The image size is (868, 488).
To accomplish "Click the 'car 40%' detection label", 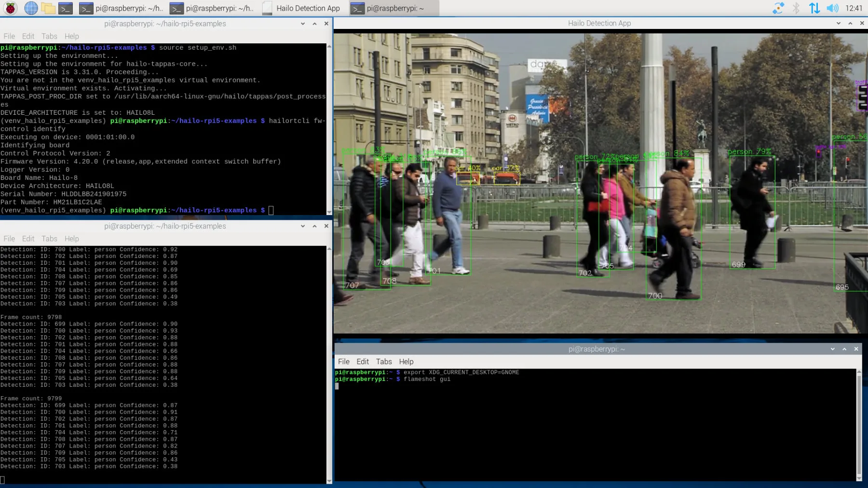I will pyautogui.click(x=467, y=168).
